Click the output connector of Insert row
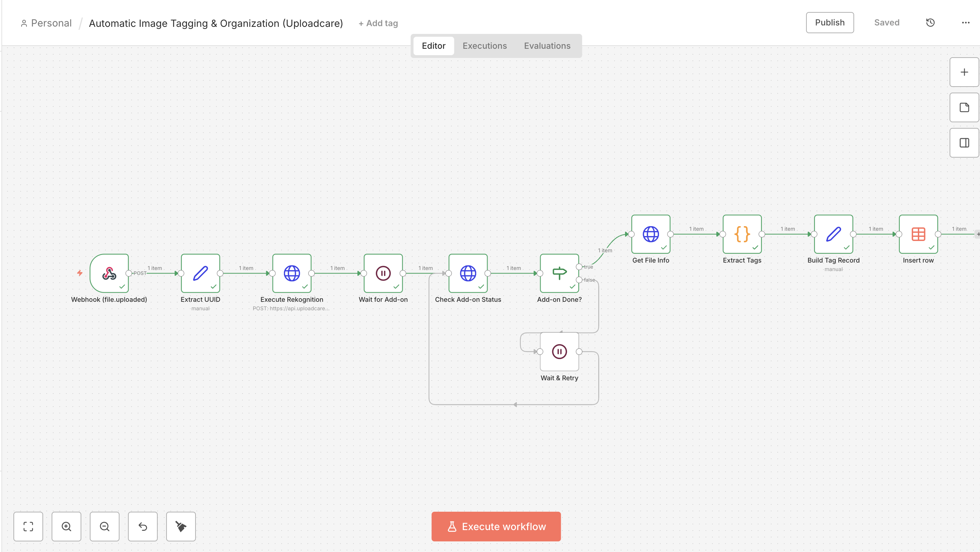Image resolution: width=980 pixels, height=552 pixels. [938, 234]
